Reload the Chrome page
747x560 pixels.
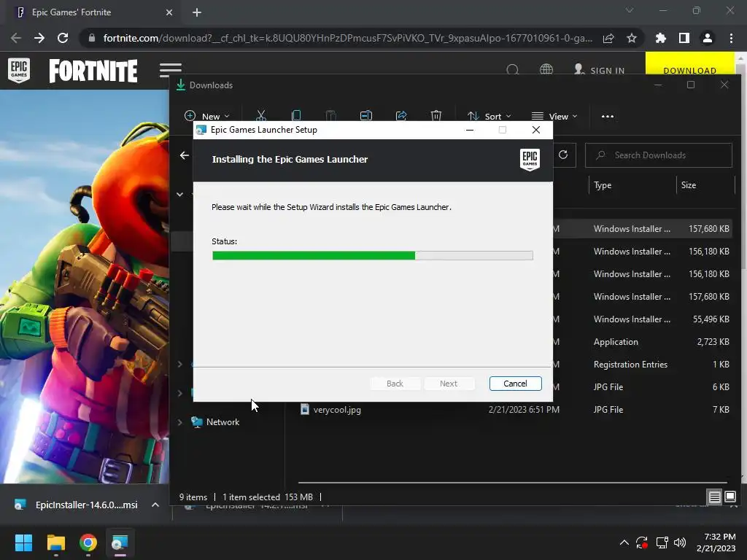pyautogui.click(x=63, y=38)
